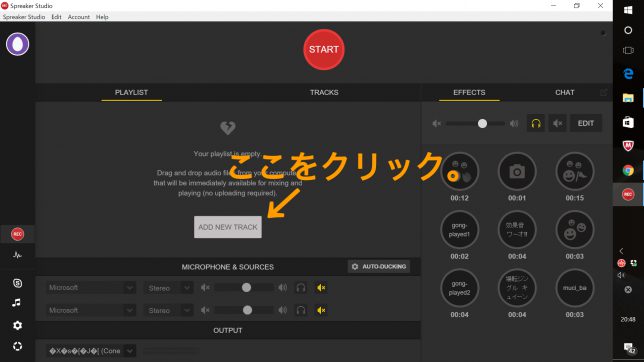Image resolution: width=644 pixels, height=362 pixels.
Task: Open the Skype integration sidebar icon
Action: 17,283
